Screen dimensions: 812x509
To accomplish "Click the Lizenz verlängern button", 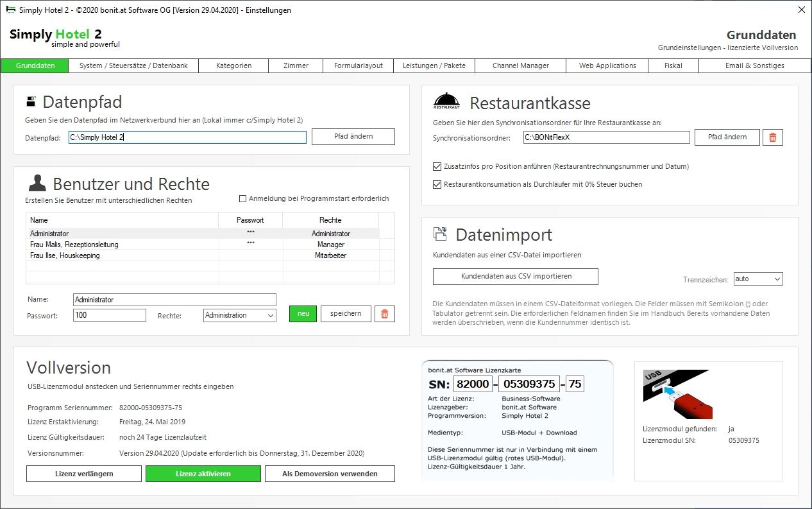I will pyautogui.click(x=84, y=474).
